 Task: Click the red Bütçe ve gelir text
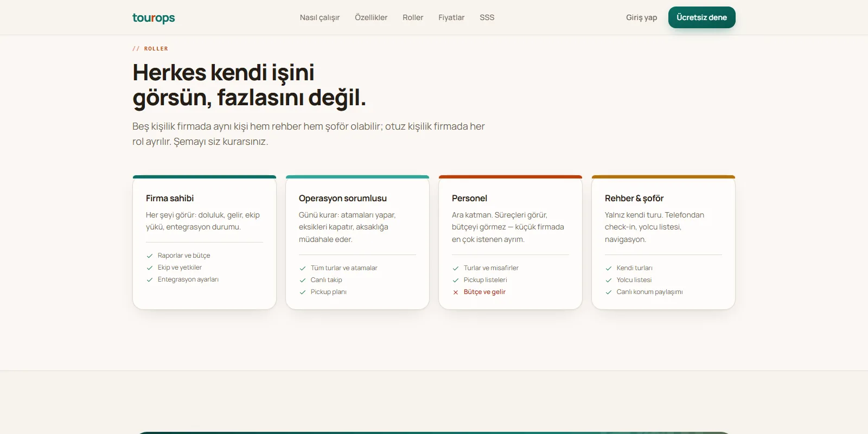click(x=484, y=292)
